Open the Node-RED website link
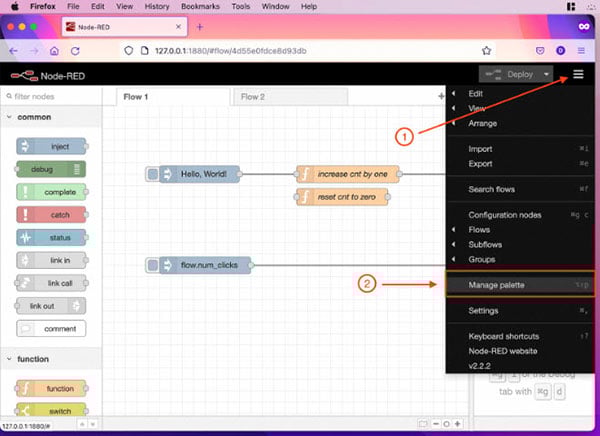The width and height of the screenshot is (600, 436). 520,351
